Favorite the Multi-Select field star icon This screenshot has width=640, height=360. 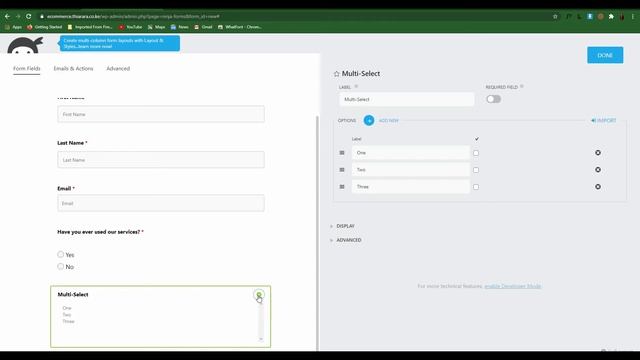(337, 74)
